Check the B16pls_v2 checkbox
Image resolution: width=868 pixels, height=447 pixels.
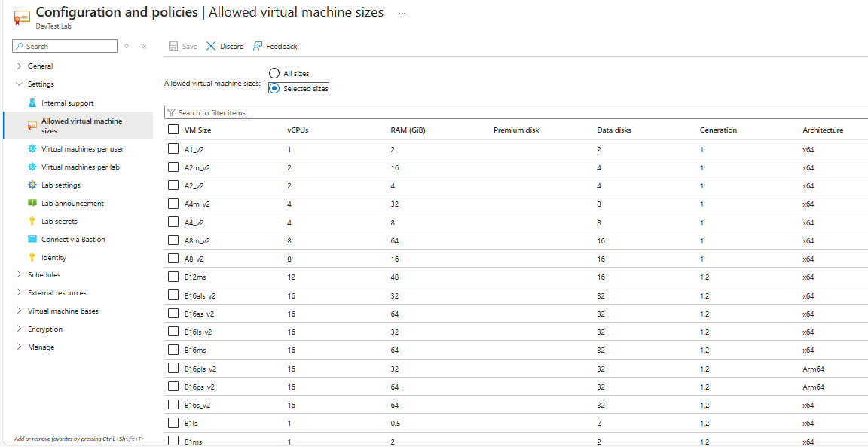[x=173, y=369]
